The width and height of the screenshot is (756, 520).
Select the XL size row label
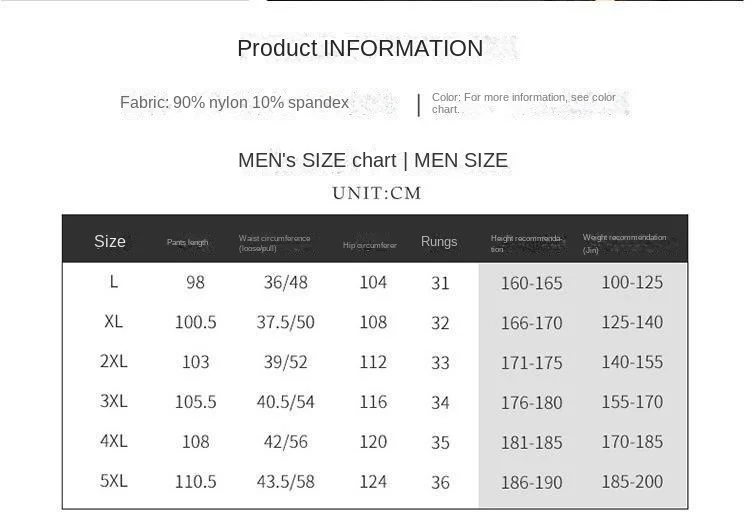click(113, 321)
